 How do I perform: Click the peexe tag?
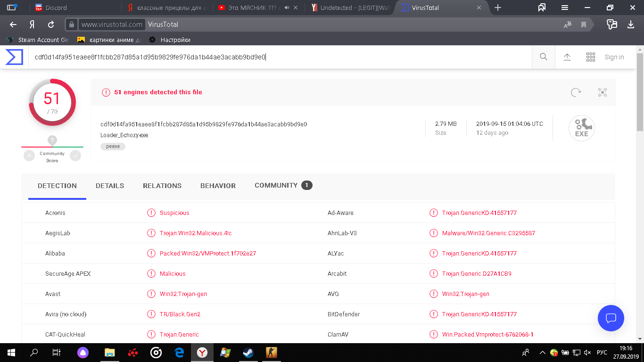point(113,147)
